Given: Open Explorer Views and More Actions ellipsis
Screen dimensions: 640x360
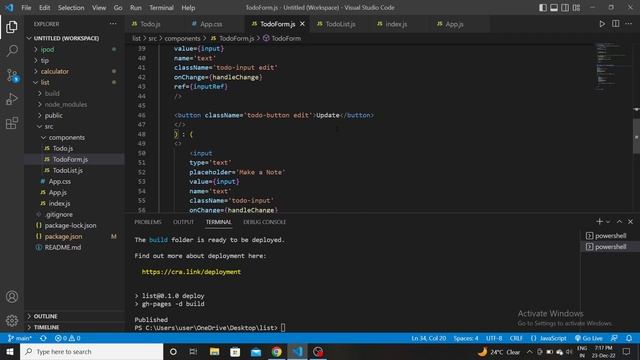Looking at the screenshot, I should pyautogui.click(x=113, y=24).
